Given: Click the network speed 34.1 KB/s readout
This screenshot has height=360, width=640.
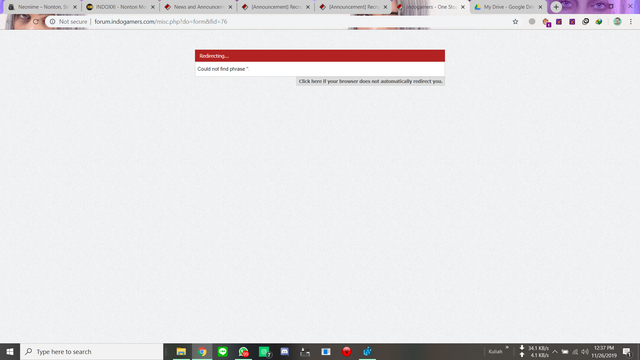Looking at the screenshot, I should pos(538,348).
